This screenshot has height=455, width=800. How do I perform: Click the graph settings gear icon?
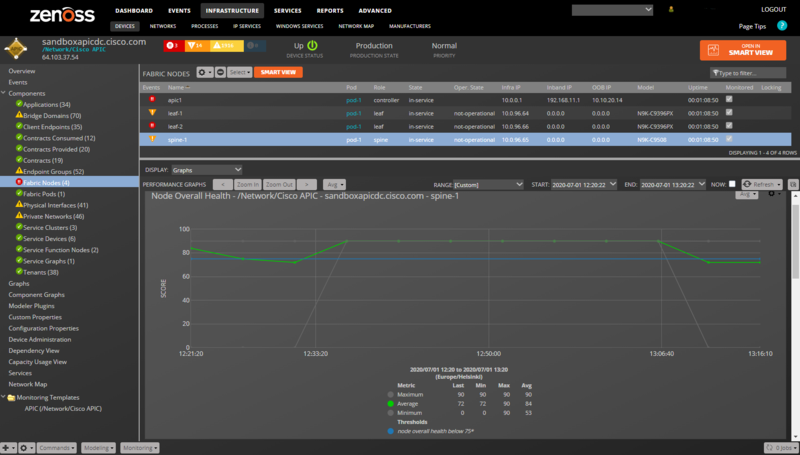[x=772, y=194]
